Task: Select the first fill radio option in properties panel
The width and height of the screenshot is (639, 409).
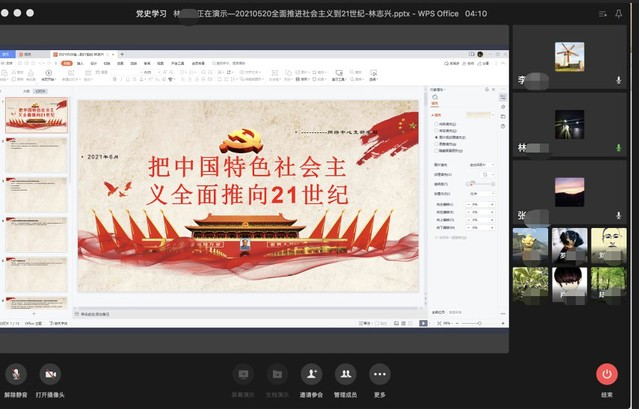Action: [436, 123]
